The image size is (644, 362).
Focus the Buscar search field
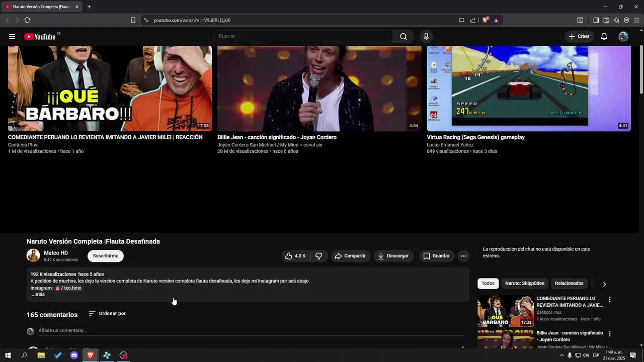(303, 36)
